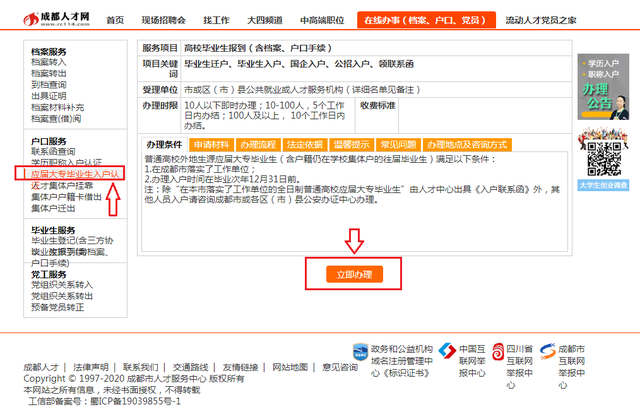Select the 在线办事（档案、户口、党员） tab
Viewport: 640px width, 412px height.
click(x=426, y=20)
